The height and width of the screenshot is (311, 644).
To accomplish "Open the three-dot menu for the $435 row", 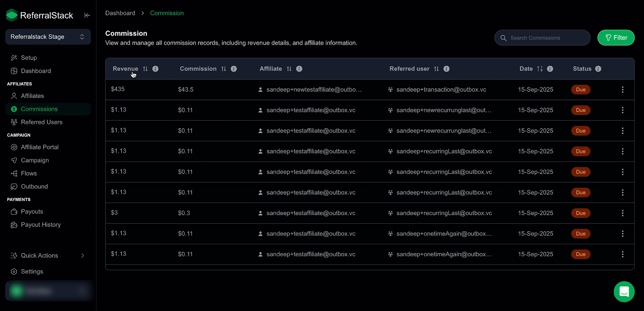I will 623,89.
